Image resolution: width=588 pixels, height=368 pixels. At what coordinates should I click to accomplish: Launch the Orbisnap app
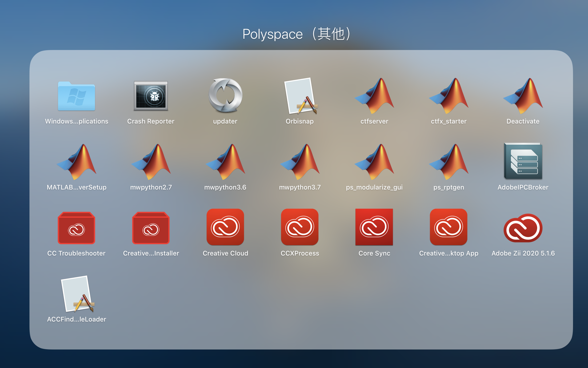pos(300,96)
